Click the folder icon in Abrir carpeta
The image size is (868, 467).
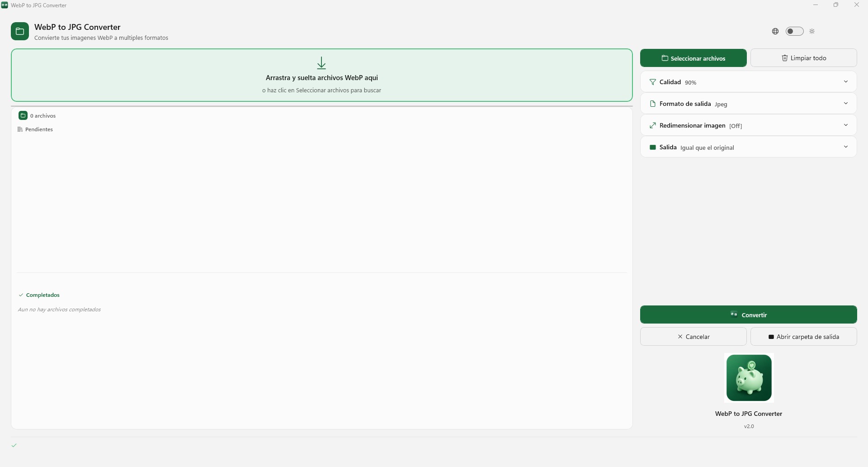point(771,337)
